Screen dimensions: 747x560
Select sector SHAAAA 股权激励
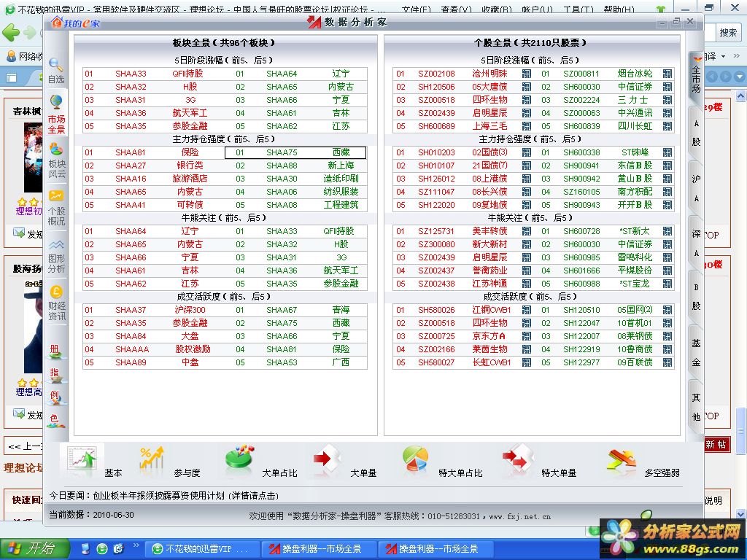click(153, 349)
